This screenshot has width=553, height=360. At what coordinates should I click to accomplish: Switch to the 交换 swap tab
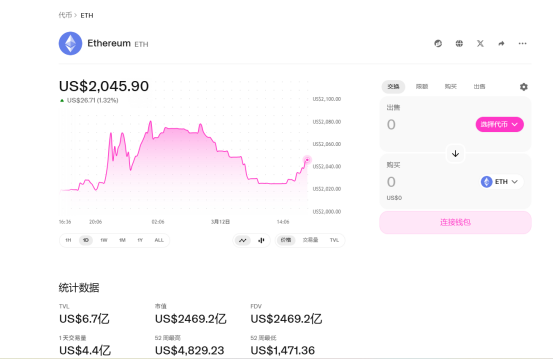[393, 87]
